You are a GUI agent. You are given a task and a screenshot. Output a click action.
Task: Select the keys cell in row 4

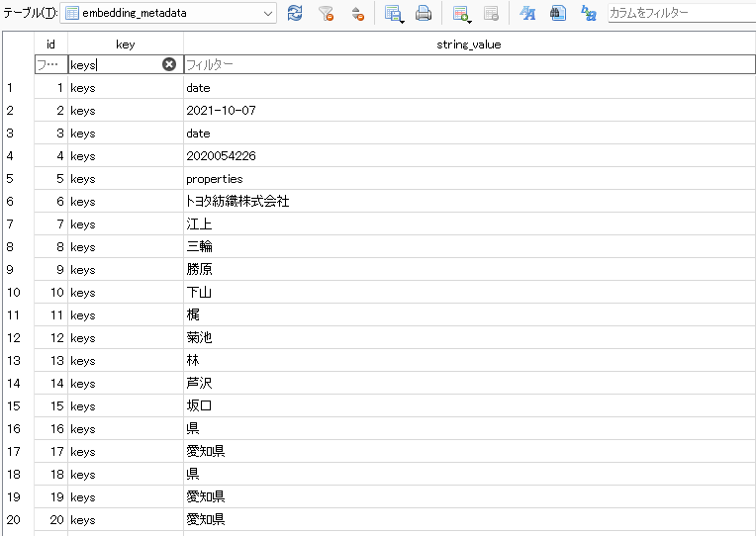coord(126,155)
